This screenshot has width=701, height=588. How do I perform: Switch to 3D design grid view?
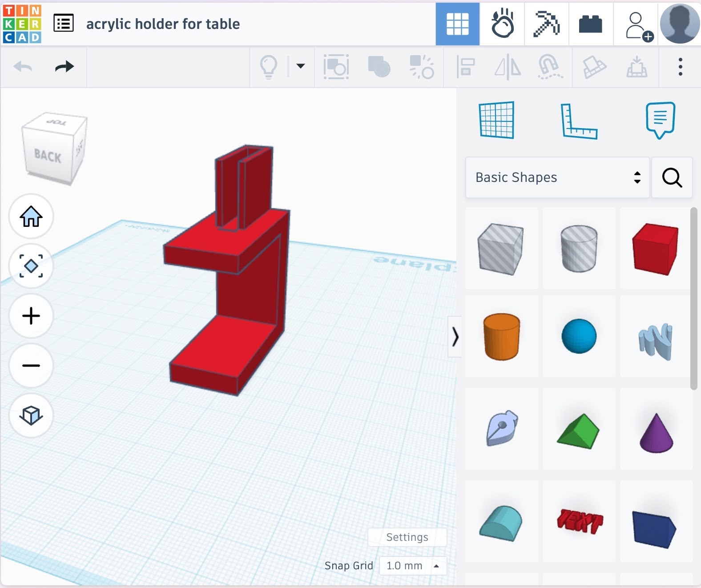coord(457,24)
